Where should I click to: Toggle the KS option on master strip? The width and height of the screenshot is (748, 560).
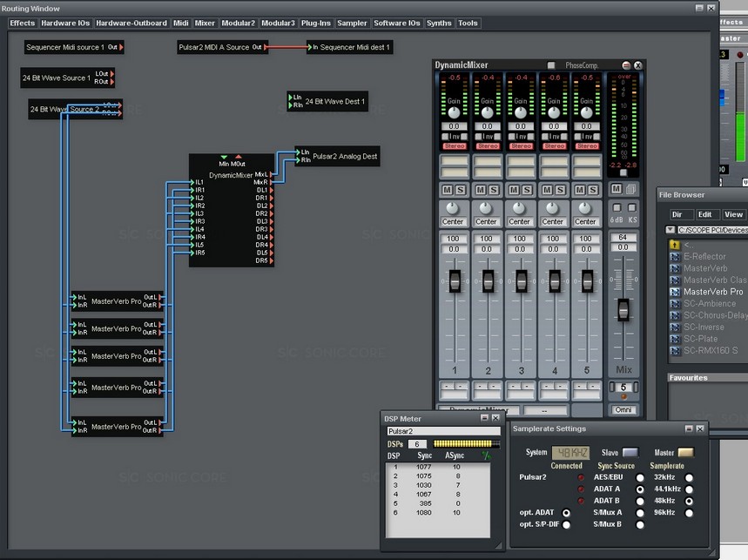(x=632, y=207)
